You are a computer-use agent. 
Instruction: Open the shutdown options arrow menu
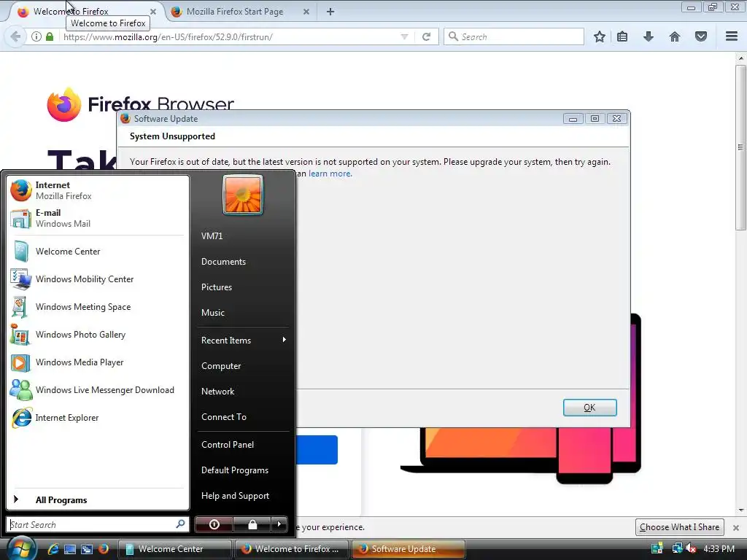[x=279, y=524]
